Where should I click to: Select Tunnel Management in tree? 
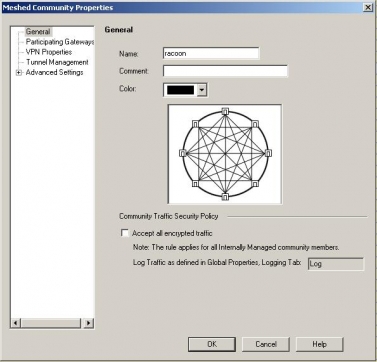coord(57,62)
